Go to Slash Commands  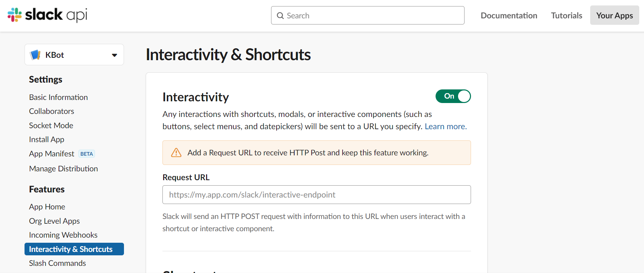click(x=58, y=263)
